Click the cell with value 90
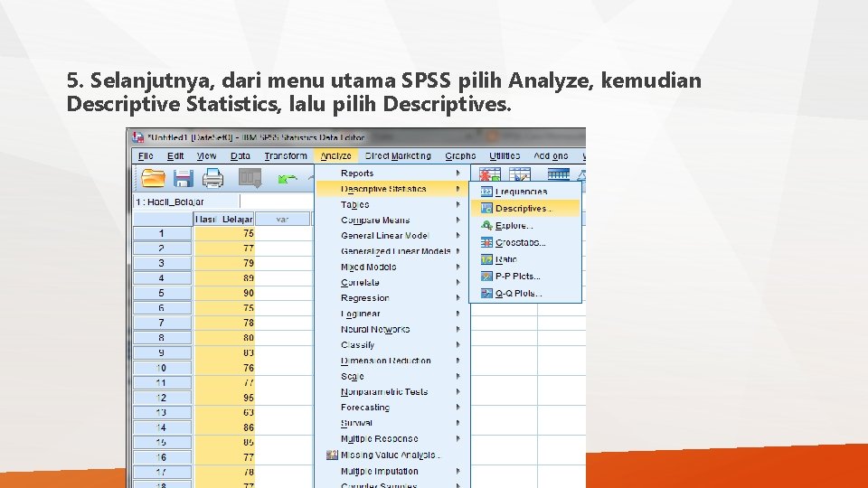Image resolution: width=868 pixels, height=488 pixels. pyautogui.click(x=223, y=293)
